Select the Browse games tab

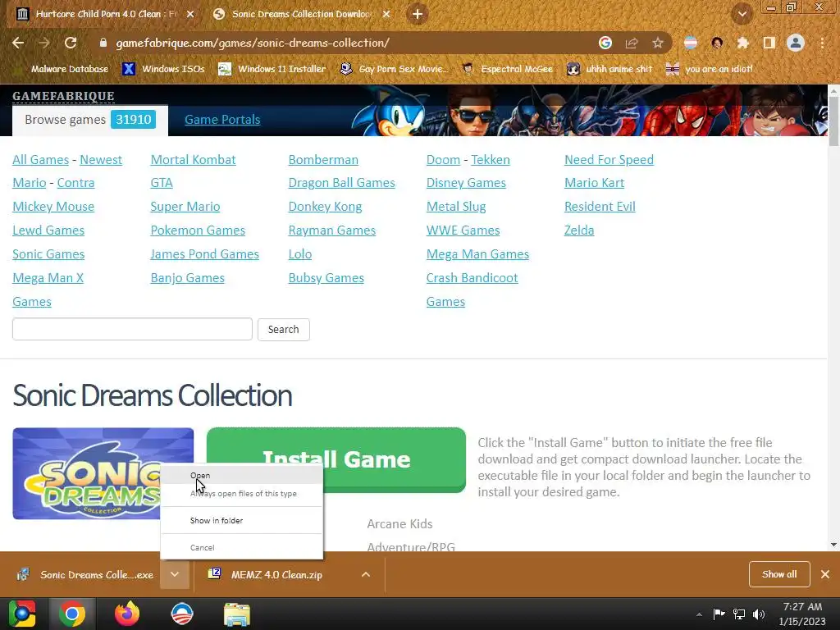(x=89, y=120)
